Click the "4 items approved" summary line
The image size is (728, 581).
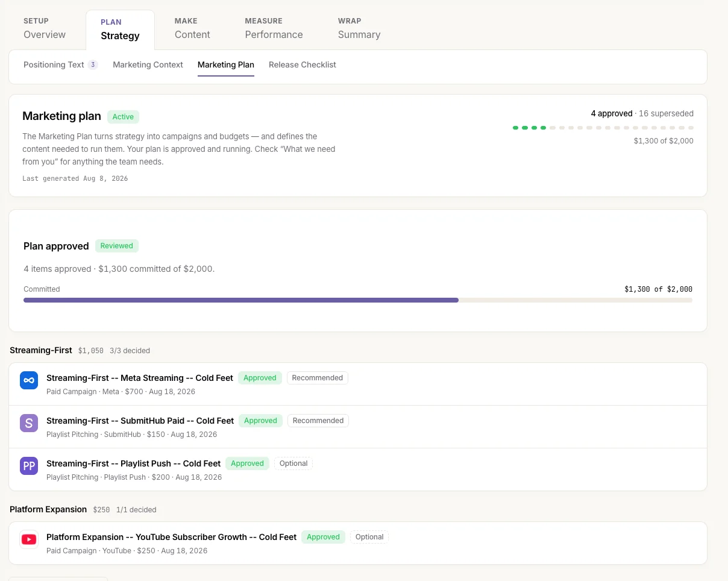[119, 269]
